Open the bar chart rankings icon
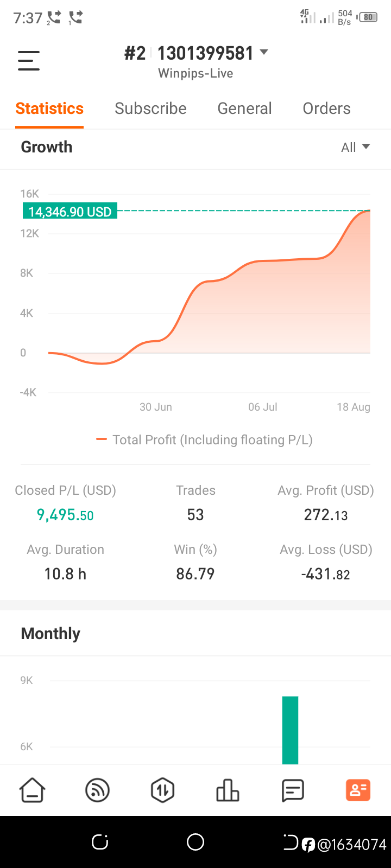 click(228, 790)
